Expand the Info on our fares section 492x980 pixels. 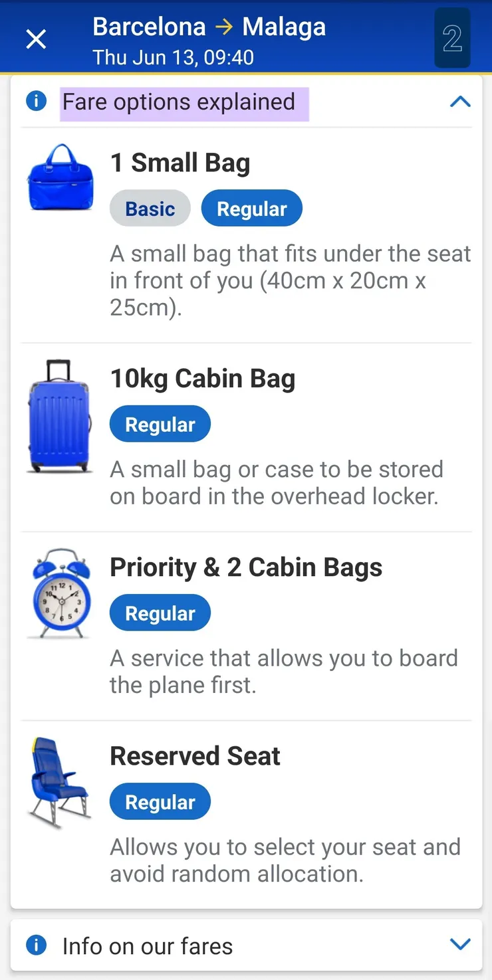[460, 944]
